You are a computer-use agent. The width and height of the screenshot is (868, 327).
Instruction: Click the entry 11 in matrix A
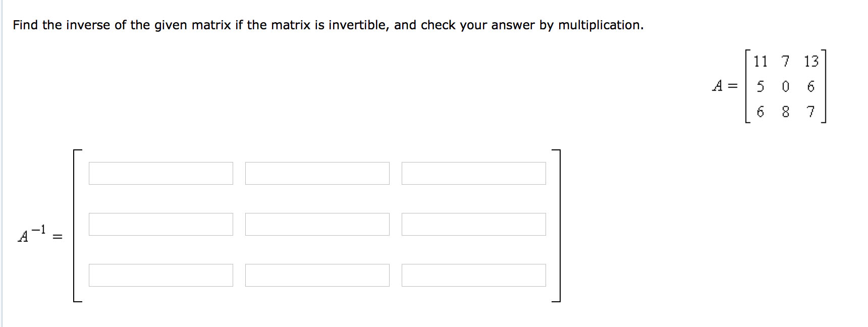(x=761, y=62)
